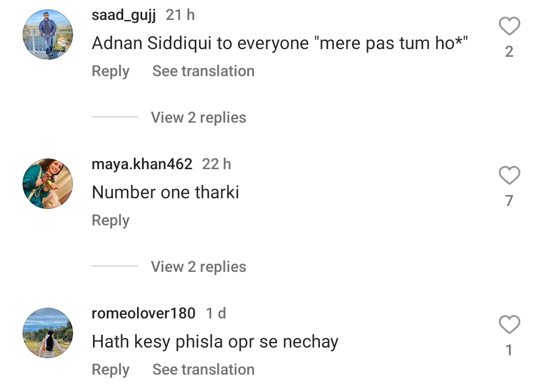552x392 pixels.
Task: Tap the like count 7 on maya.khan462's comment
Action: (x=509, y=201)
